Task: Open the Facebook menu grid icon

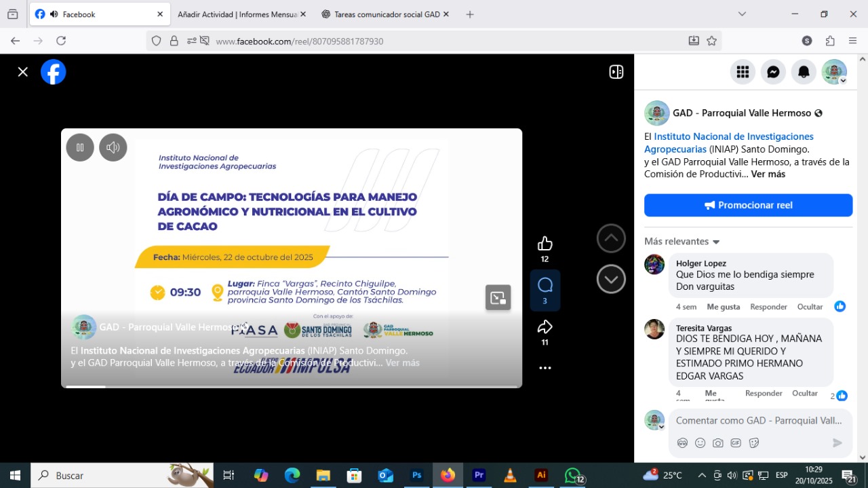Action: coord(743,72)
